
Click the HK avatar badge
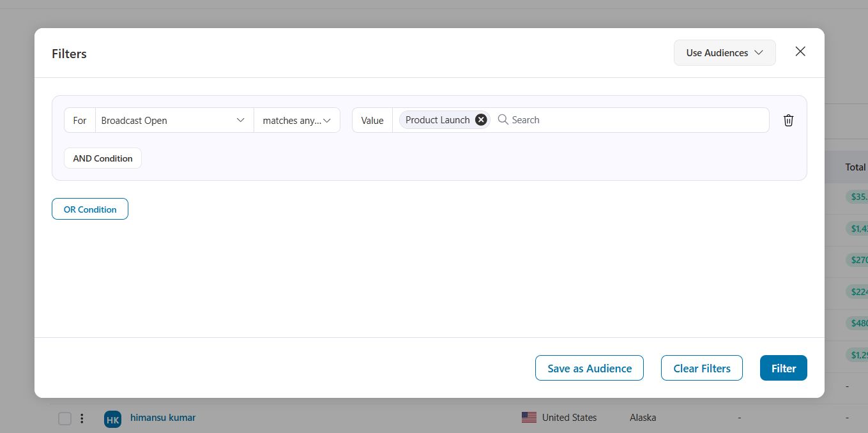pyautogui.click(x=112, y=419)
